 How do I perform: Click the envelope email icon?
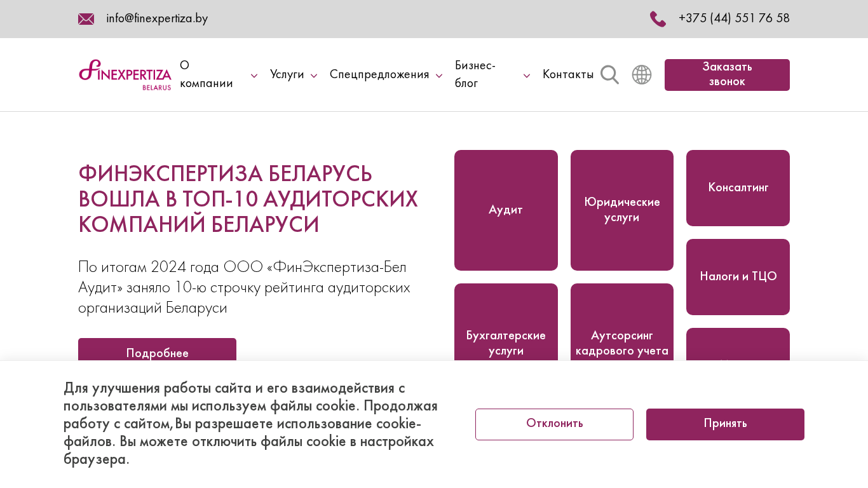(x=86, y=19)
